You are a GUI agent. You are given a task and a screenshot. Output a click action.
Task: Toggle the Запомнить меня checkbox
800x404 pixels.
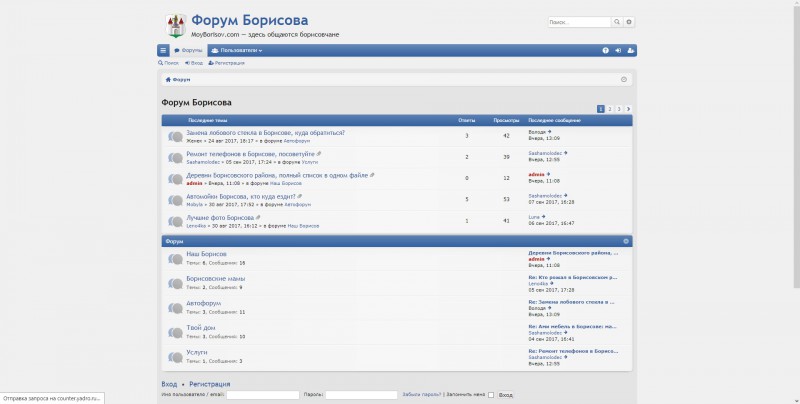coord(491,395)
